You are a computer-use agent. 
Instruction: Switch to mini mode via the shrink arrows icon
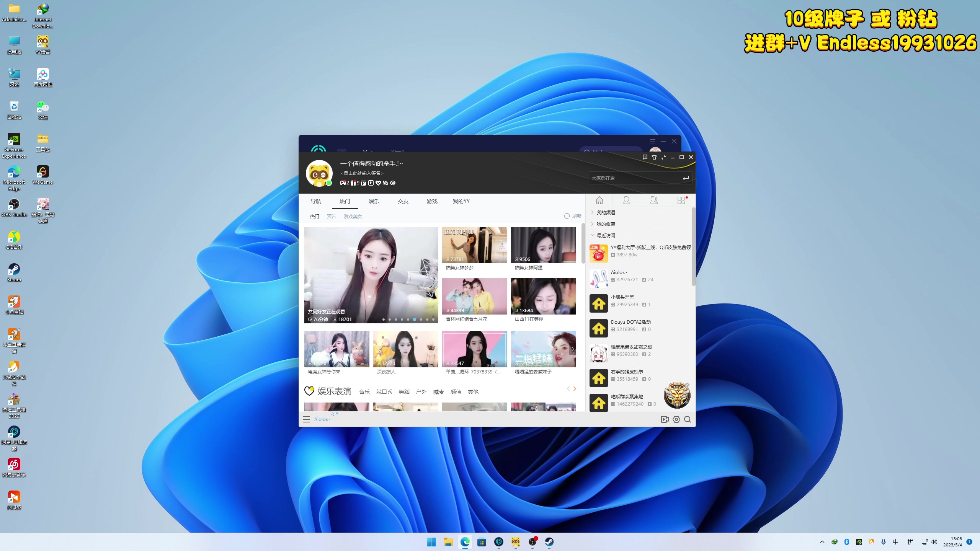pos(663,157)
